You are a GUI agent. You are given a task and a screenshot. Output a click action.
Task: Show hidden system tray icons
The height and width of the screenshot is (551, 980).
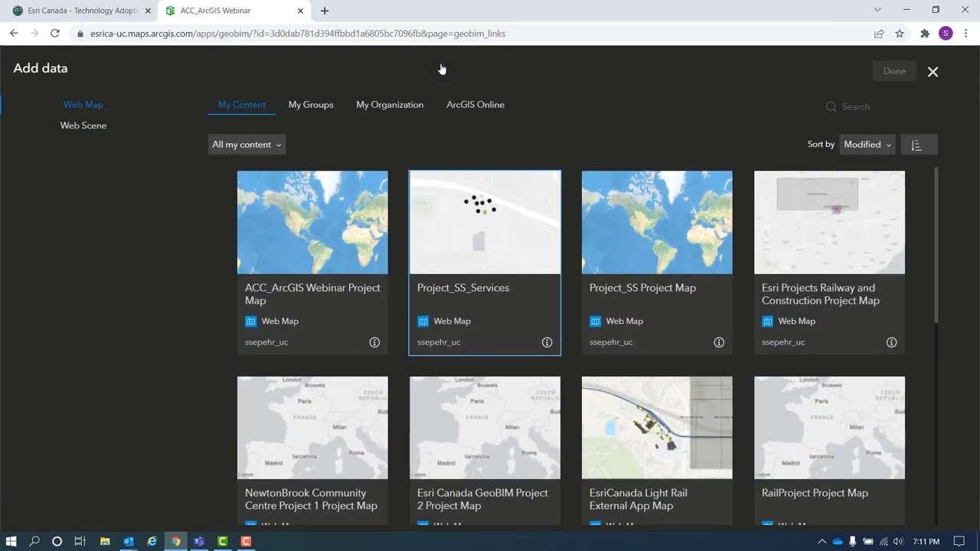[822, 541]
